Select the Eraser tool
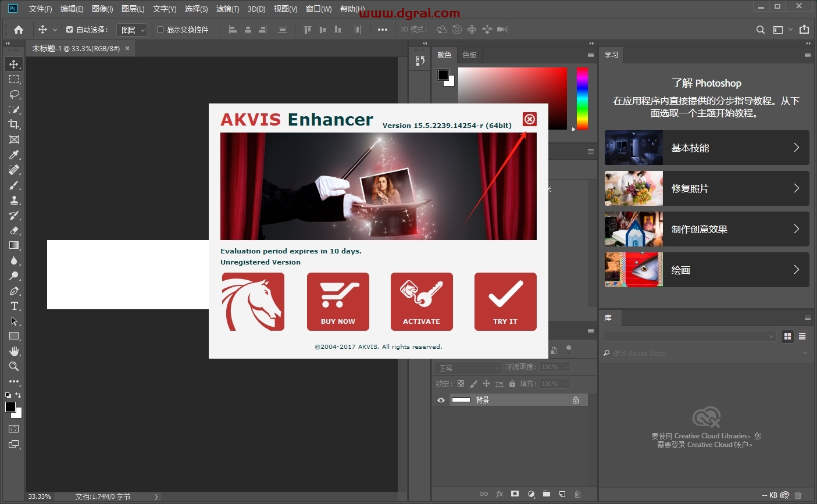 (14, 230)
